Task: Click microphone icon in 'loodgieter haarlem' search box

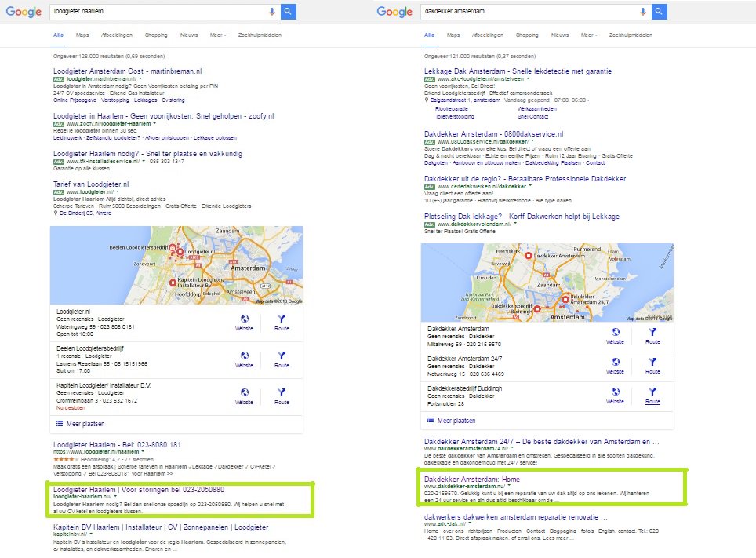Action: tap(272, 12)
